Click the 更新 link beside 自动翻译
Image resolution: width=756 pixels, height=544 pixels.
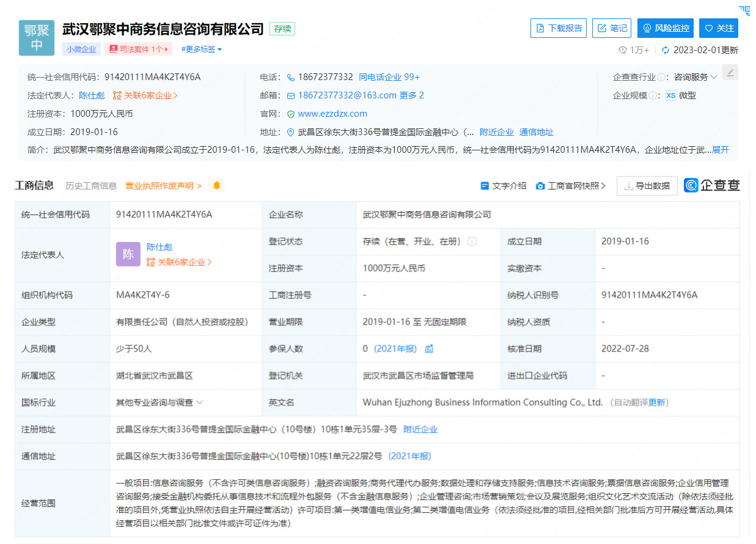657,402
